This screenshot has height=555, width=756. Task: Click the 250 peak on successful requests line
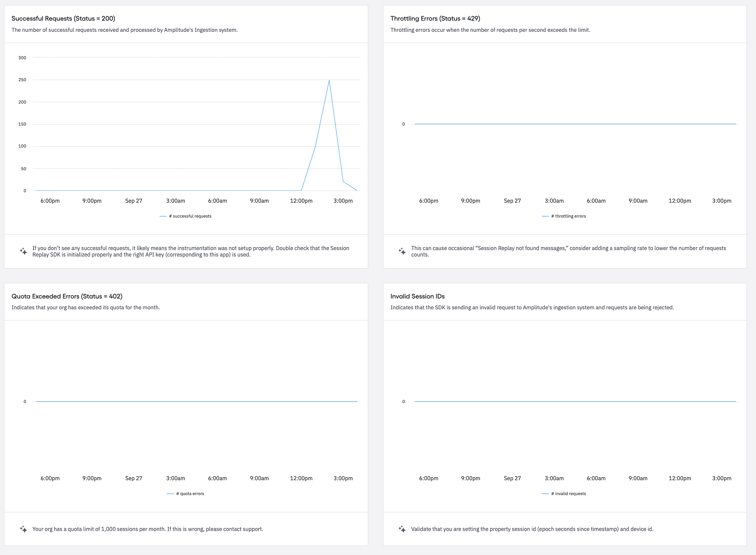[329, 80]
